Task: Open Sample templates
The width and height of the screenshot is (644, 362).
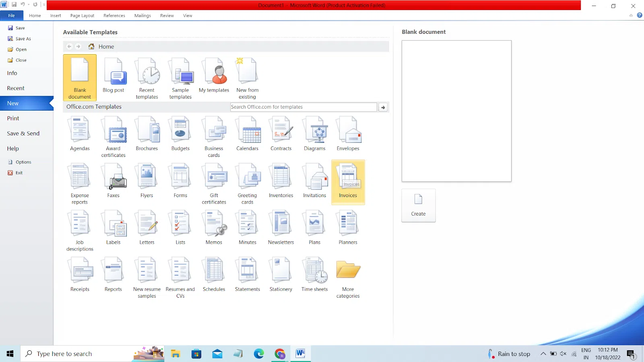Action: (x=180, y=78)
